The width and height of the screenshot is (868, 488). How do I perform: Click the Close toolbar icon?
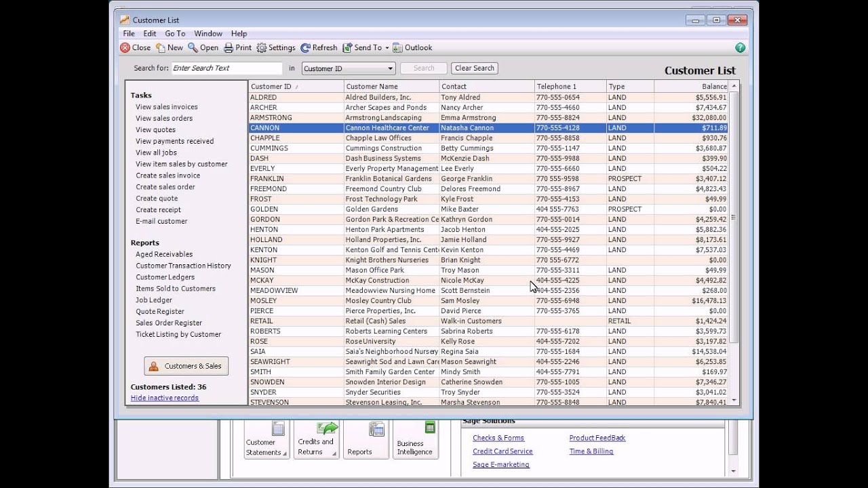(x=125, y=47)
